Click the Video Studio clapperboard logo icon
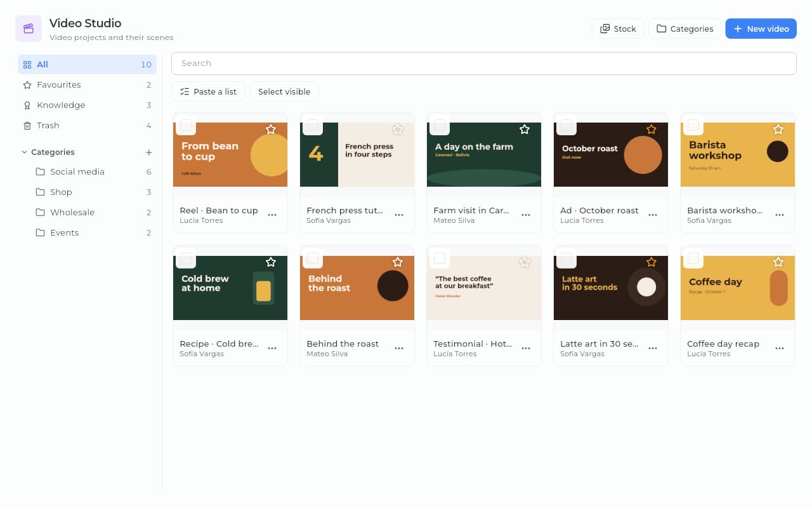The image size is (812, 508). pos(29,29)
